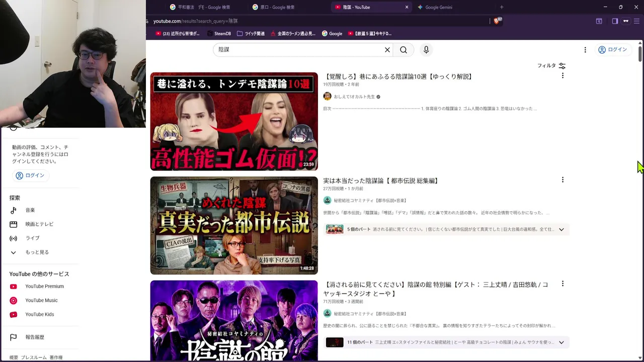
Task: Click the 秘密結社コヤミナティ avatar under 総集編 video
Action: point(327,201)
